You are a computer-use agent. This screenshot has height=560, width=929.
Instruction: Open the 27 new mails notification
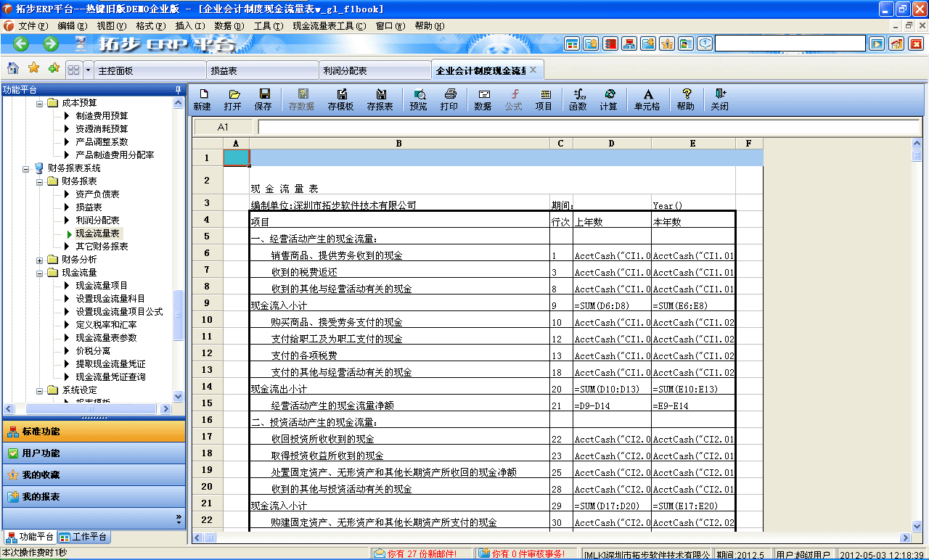pos(418,552)
